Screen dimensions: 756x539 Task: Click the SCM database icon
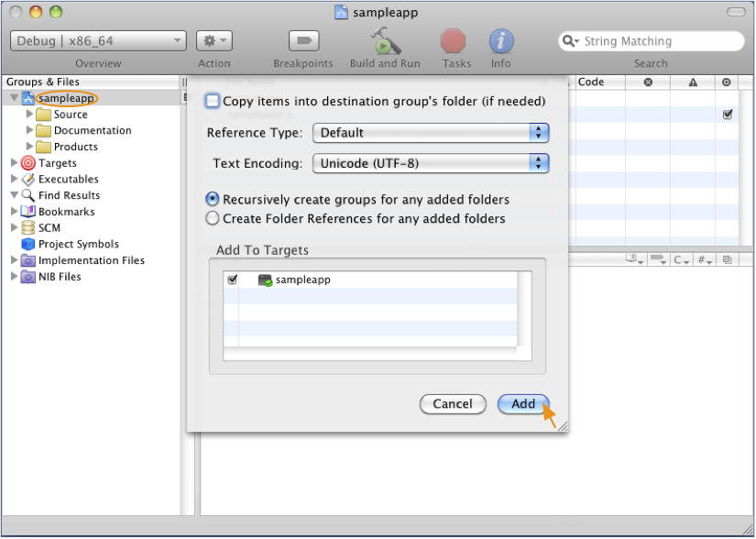(28, 227)
